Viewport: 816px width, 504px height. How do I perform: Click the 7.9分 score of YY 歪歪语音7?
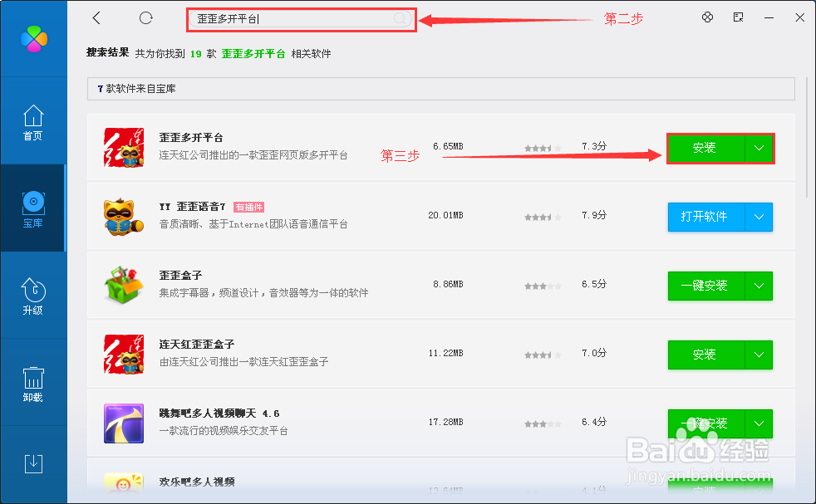[594, 215]
